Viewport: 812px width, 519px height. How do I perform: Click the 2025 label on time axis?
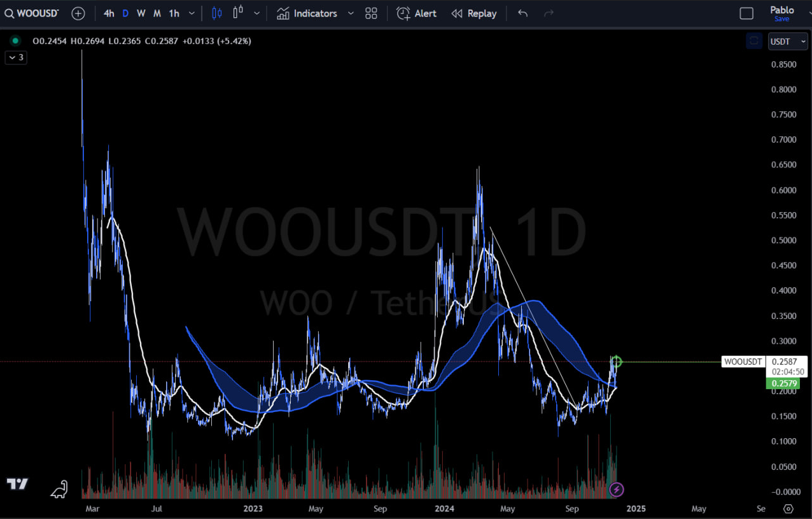[x=636, y=508]
